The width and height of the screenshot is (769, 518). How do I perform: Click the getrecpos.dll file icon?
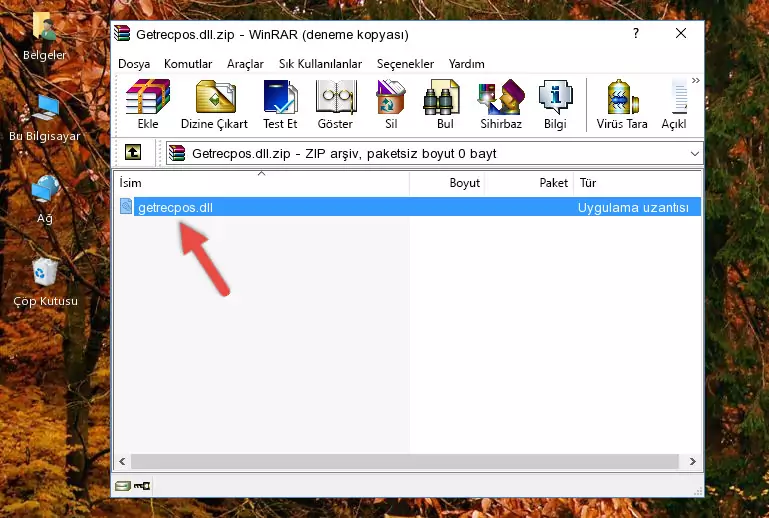(126, 207)
